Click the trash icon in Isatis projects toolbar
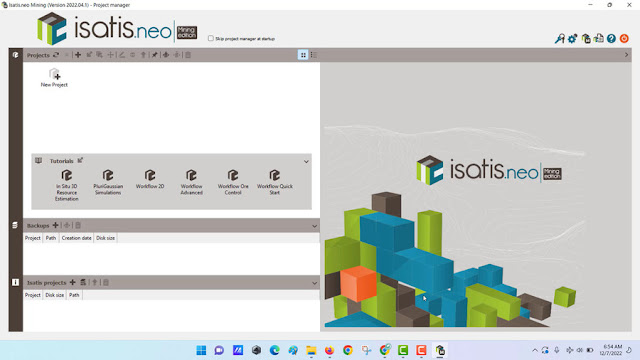The image size is (640, 360). [106, 282]
